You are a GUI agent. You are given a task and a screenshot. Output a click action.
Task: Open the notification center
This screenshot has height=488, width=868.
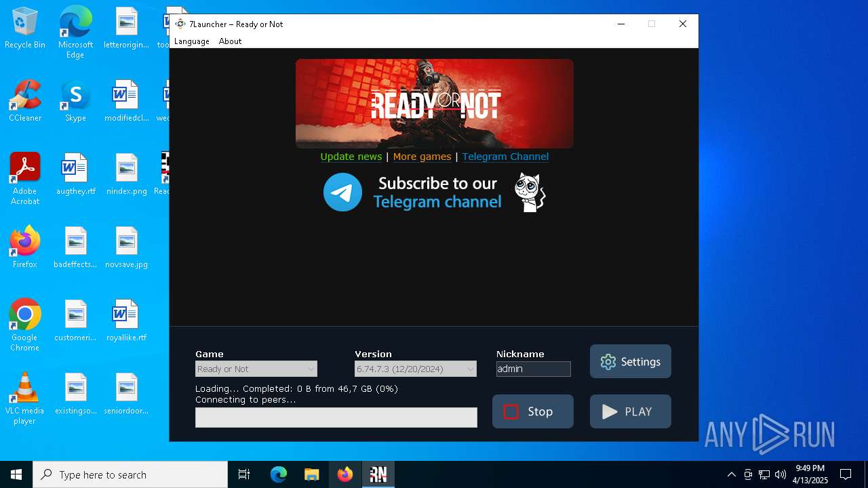click(846, 474)
